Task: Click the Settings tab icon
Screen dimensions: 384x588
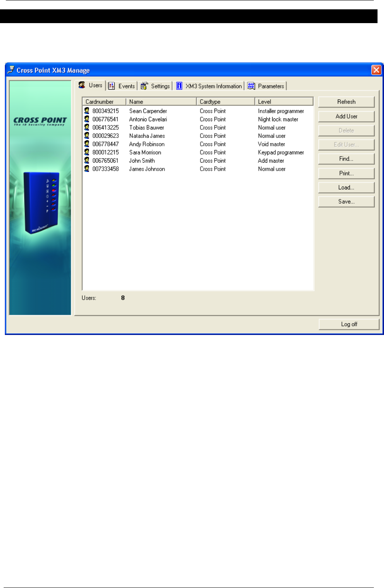Action: point(144,86)
